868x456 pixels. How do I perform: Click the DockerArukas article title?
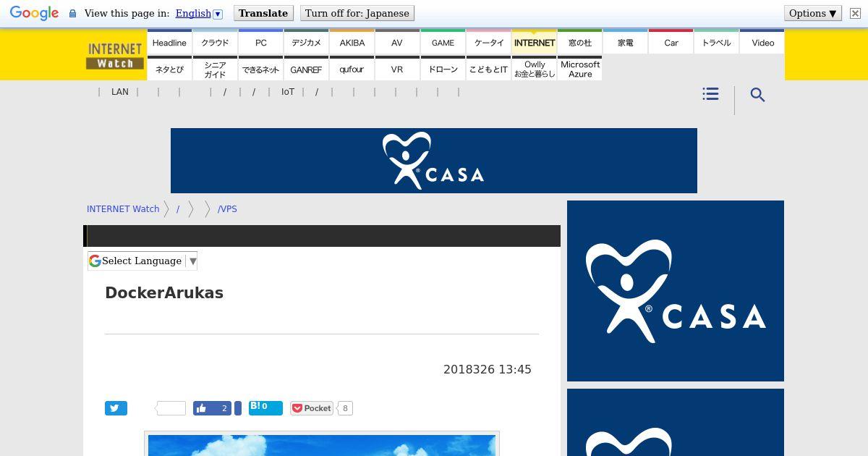(x=164, y=292)
